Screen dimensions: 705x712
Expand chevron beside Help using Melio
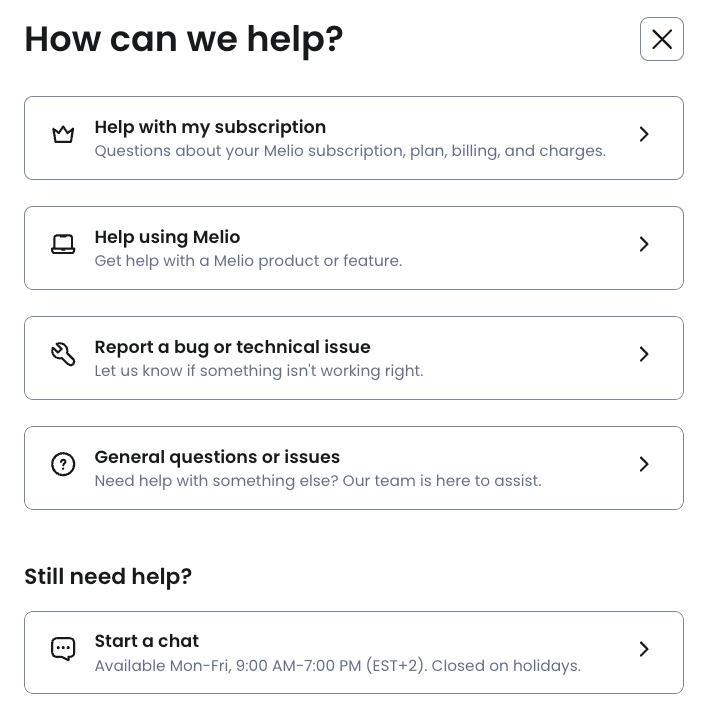pos(644,244)
